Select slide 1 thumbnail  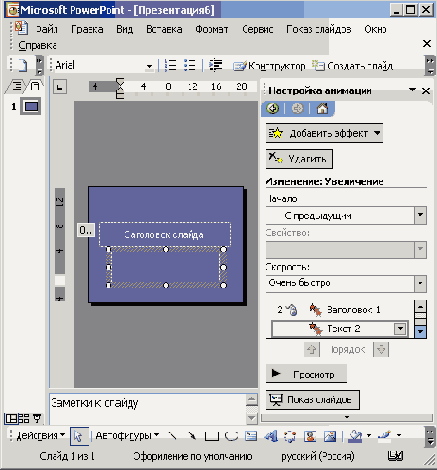coord(31,106)
